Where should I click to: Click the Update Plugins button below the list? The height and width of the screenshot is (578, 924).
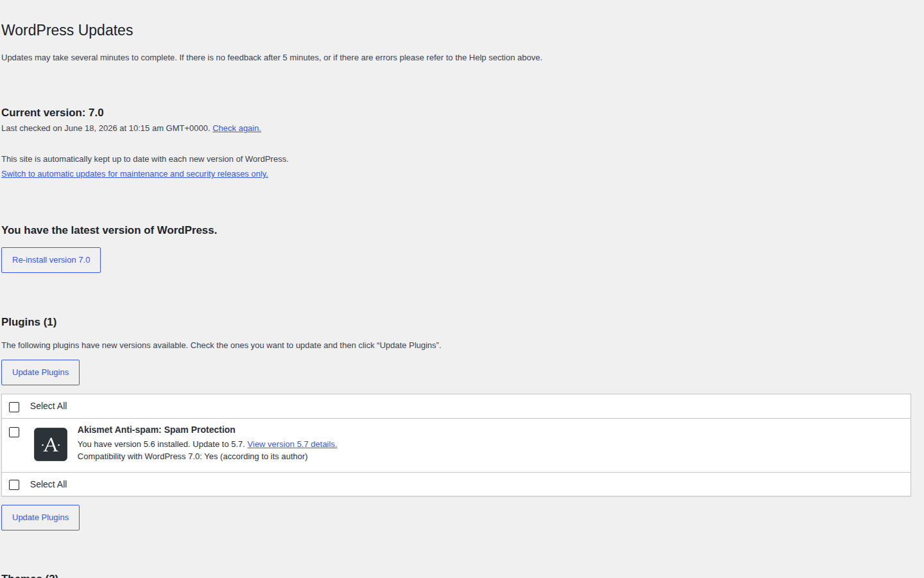pyautogui.click(x=40, y=518)
